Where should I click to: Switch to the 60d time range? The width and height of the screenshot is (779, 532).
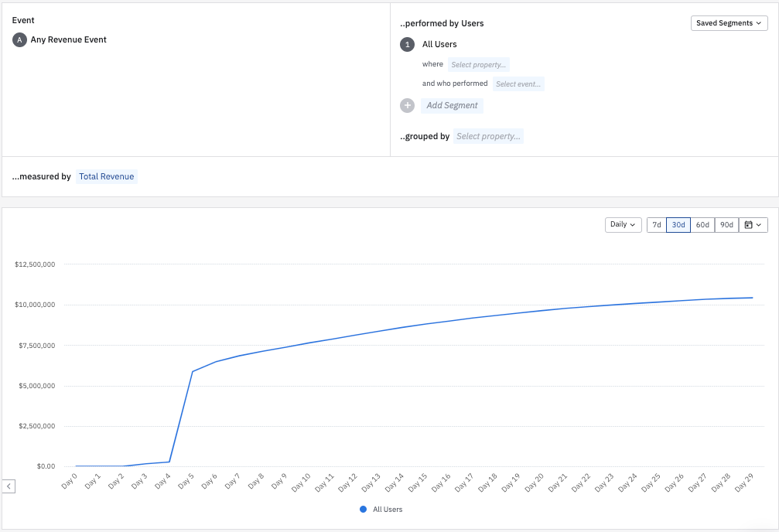click(702, 225)
